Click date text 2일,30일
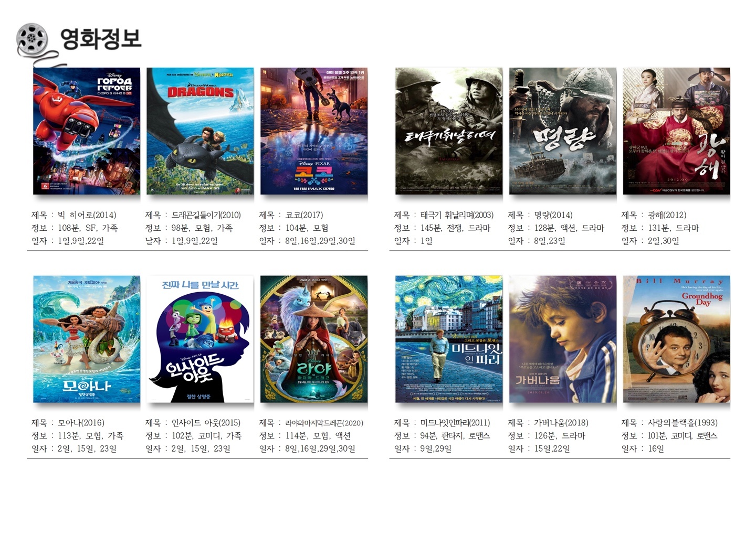Viewport: 756px width, 534px height. pos(664,241)
